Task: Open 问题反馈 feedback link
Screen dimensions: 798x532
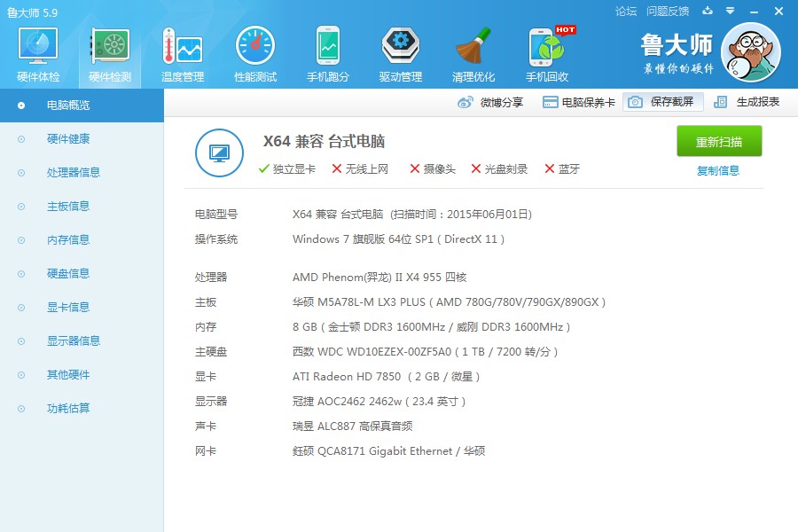Action: [668, 11]
